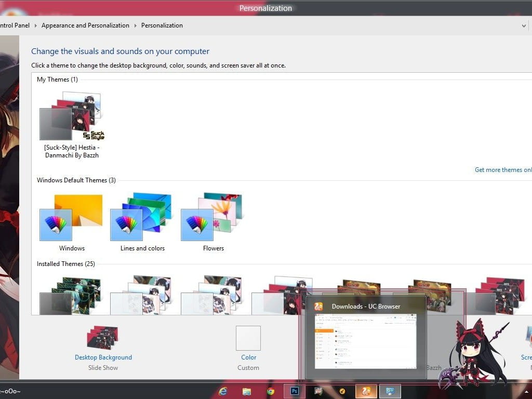Expand the Hestia theme preview arrow

click(x=98, y=111)
